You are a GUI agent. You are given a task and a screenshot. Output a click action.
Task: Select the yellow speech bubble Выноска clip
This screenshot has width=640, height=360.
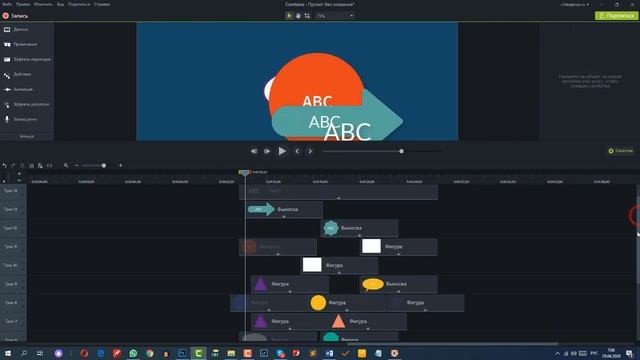(x=399, y=284)
